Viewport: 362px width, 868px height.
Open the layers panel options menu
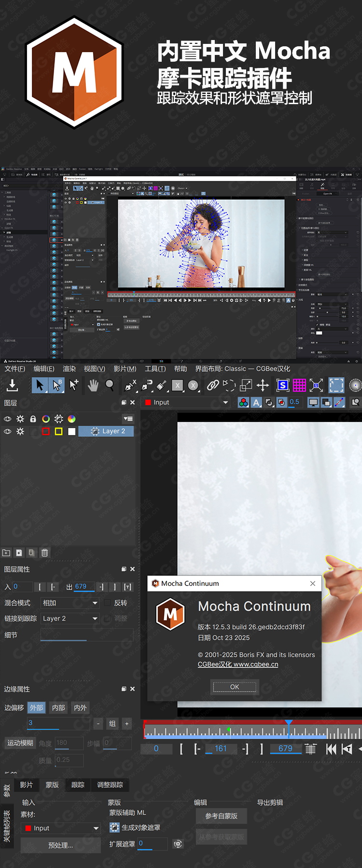click(128, 419)
